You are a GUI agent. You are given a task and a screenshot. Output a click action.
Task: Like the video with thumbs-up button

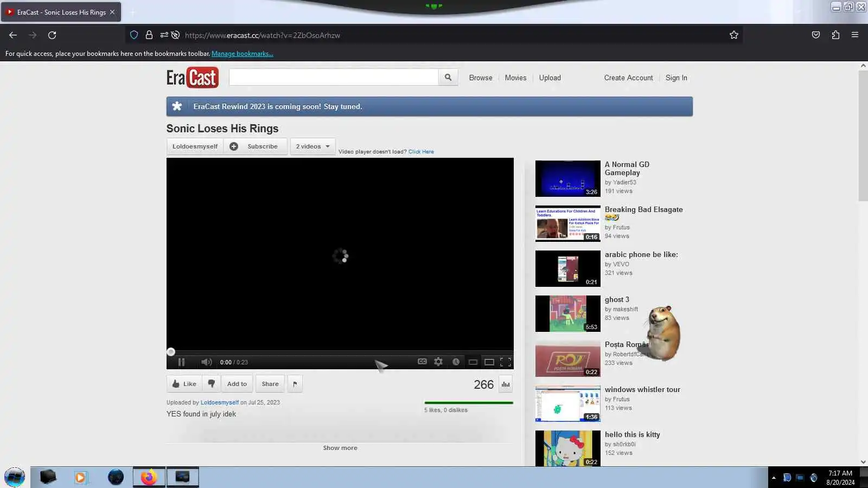pyautogui.click(x=184, y=384)
